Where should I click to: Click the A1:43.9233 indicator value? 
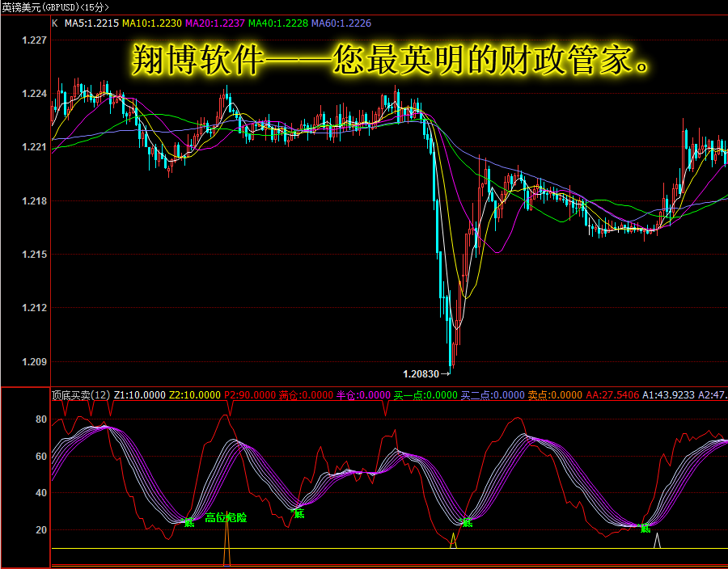669,395
